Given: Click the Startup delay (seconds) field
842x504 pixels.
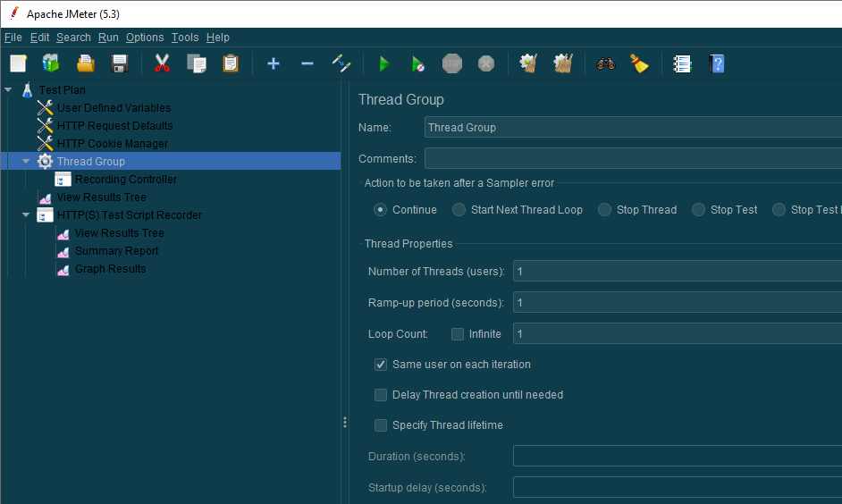Looking at the screenshot, I should coord(678,487).
